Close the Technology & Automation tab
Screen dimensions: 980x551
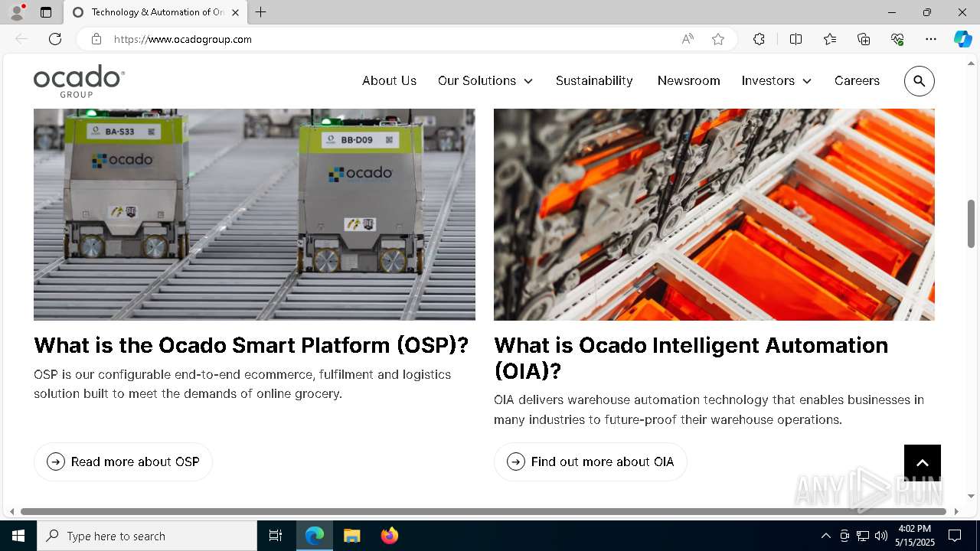click(235, 12)
